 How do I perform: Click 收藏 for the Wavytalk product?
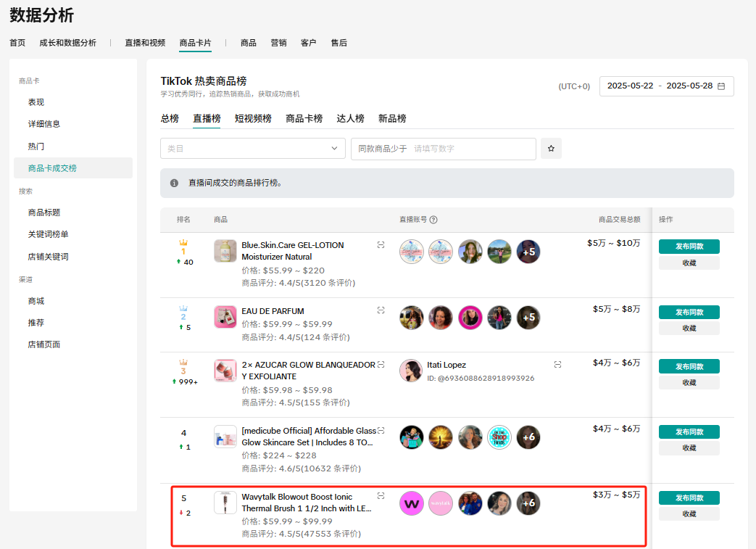coord(689,514)
